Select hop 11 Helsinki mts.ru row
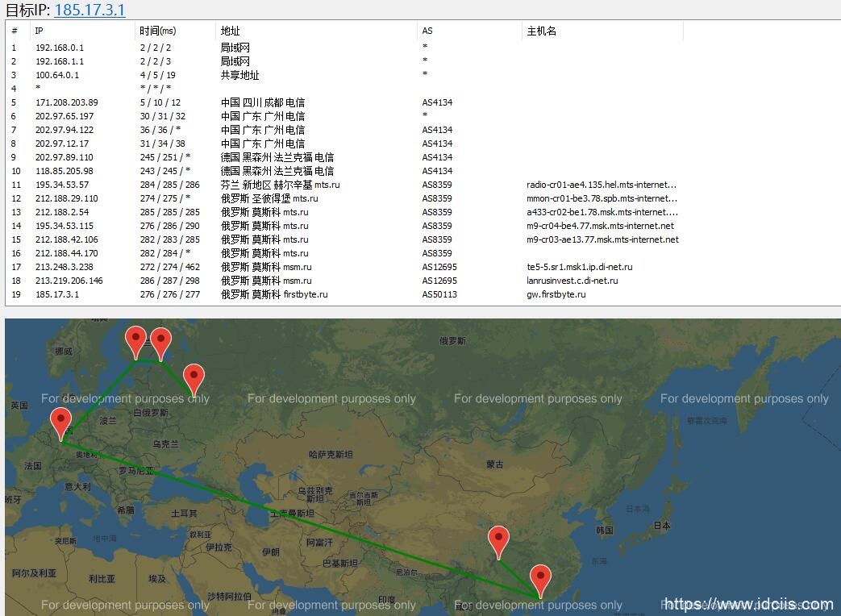This screenshot has width=841, height=616. pos(242,185)
